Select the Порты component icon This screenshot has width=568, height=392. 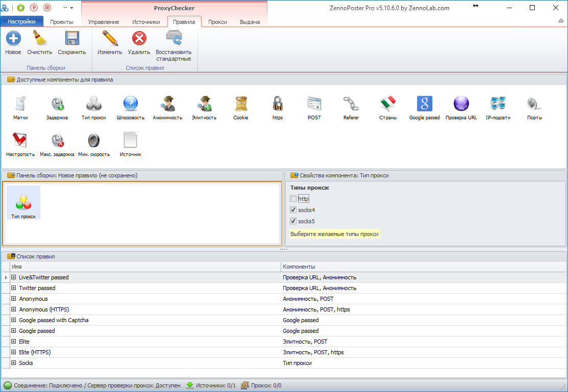[535, 103]
